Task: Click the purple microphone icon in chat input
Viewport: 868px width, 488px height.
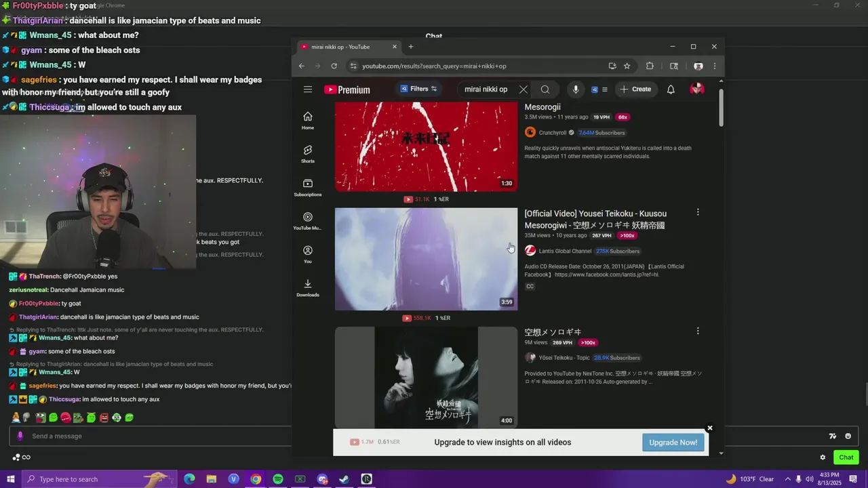Action: coord(20,436)
